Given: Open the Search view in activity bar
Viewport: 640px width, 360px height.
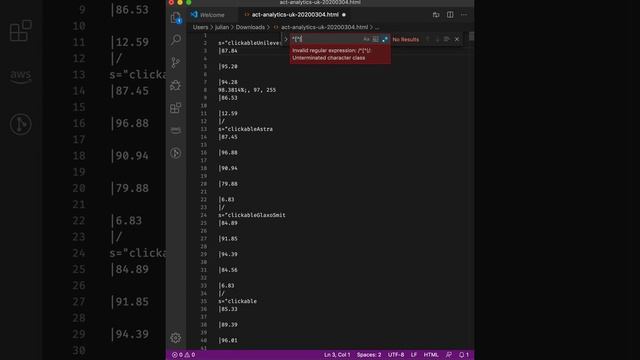Looking at the screenshot, I should click(176, 40).
